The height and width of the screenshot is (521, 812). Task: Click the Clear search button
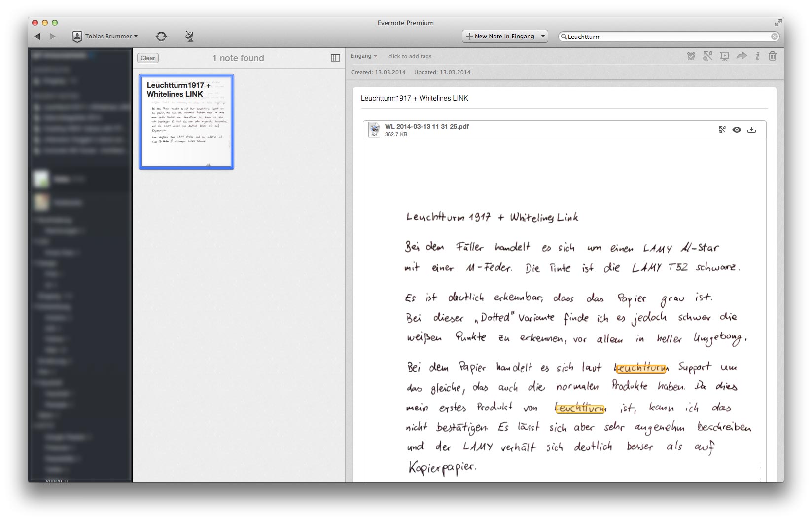point(148,58)
